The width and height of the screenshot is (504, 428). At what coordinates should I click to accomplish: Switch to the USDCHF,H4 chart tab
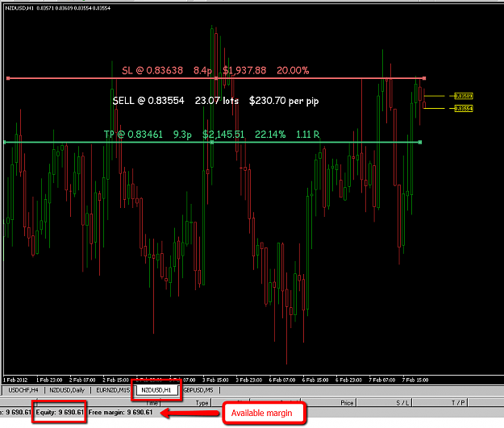tap(23, 390)
